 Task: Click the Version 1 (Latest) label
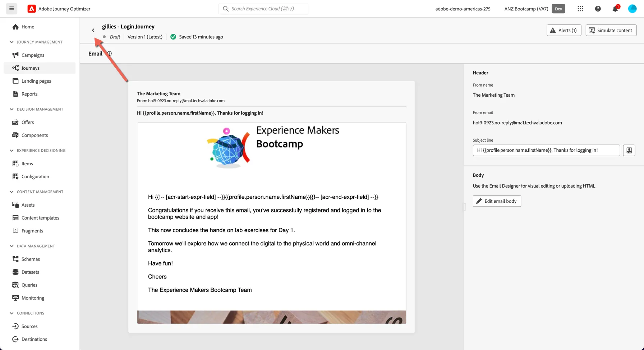click(145, 37)
